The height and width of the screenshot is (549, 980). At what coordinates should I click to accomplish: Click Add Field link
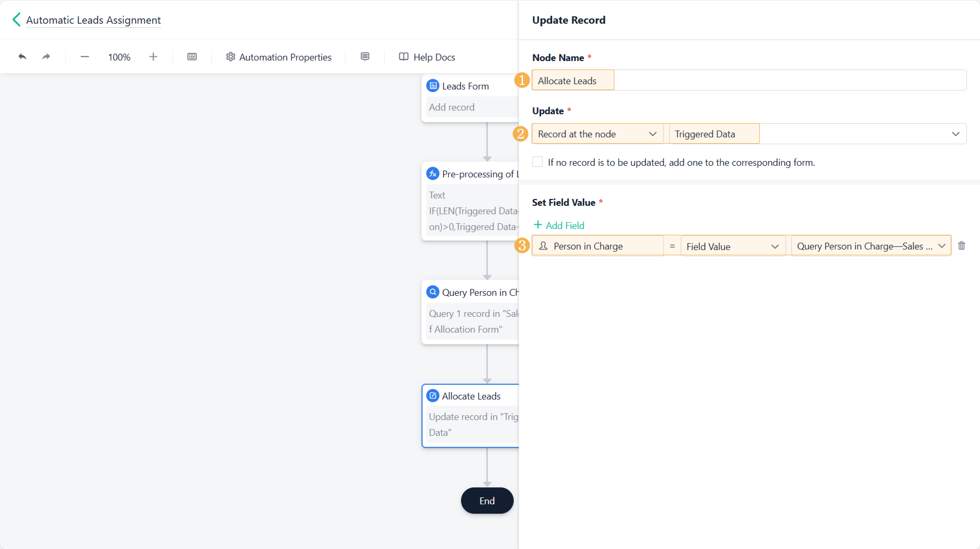559,225
